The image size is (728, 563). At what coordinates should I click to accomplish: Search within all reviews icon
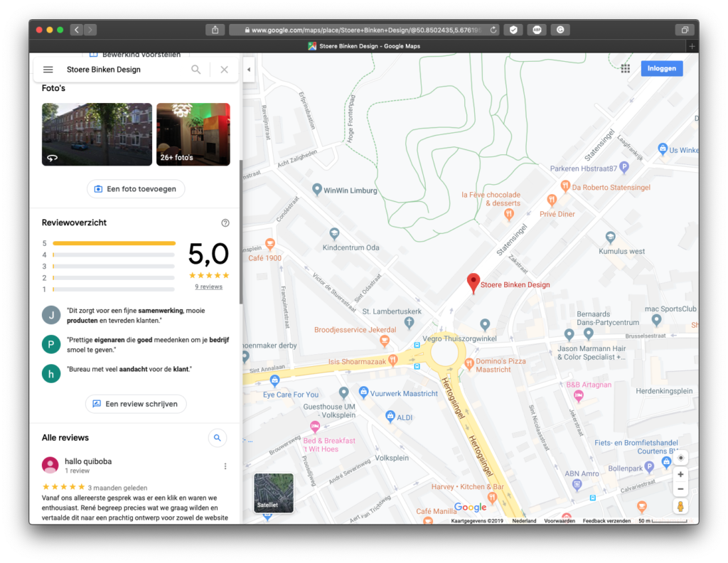coord(218,438)
